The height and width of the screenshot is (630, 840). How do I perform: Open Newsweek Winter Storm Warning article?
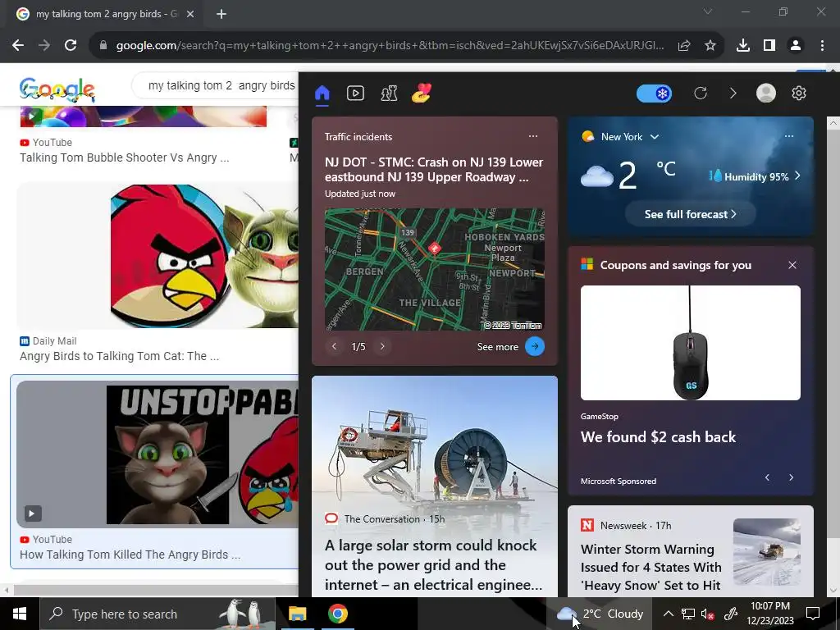point(651,568)
